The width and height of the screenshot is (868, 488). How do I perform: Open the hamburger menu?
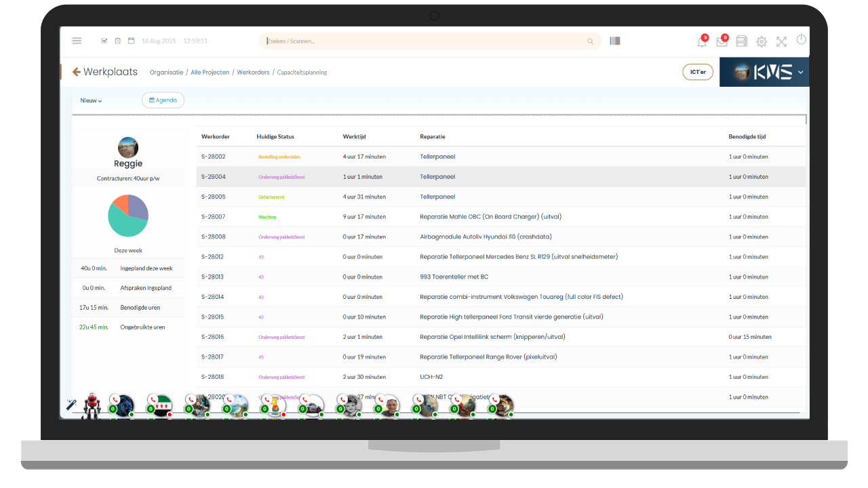click(x=77, y=41)
